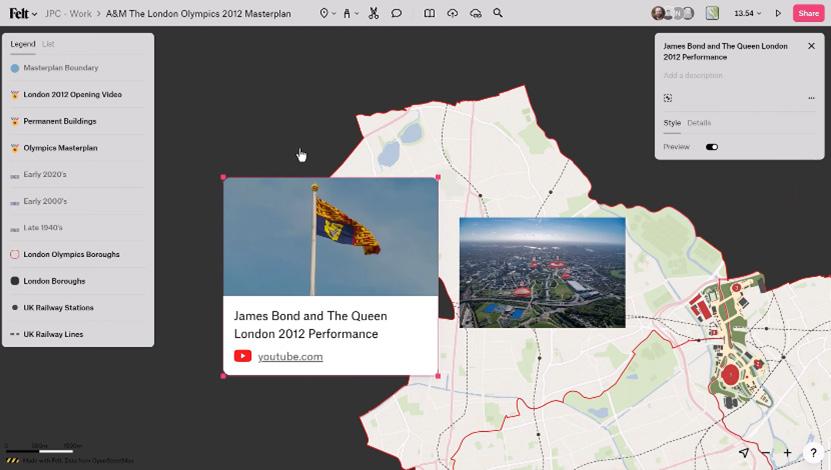The height and width of the screenshot is (470, 831).
Task: Click the Late 1940's layer icon
Action: pyautogui.click(x=15, y=229)
